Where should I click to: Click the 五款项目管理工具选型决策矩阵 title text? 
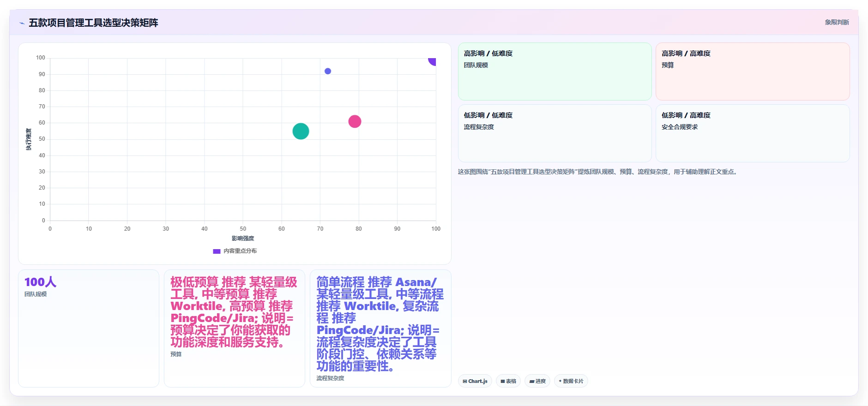tap(93, 23)
